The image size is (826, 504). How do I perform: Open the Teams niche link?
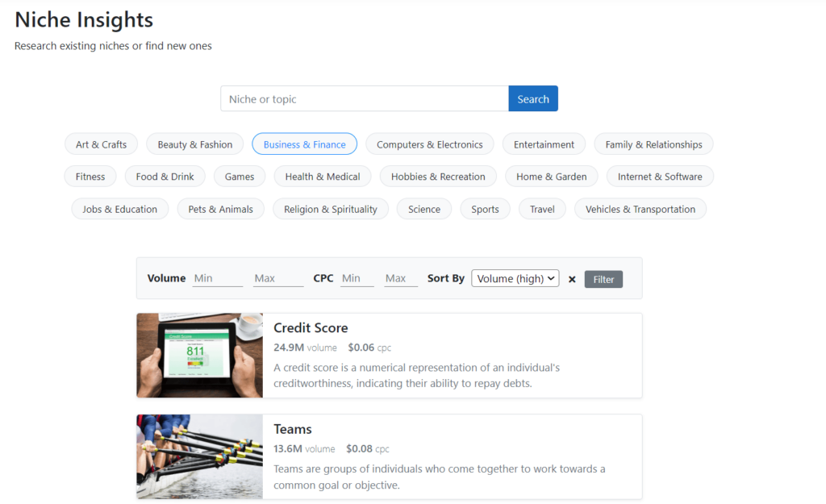(x=292, y=429)
